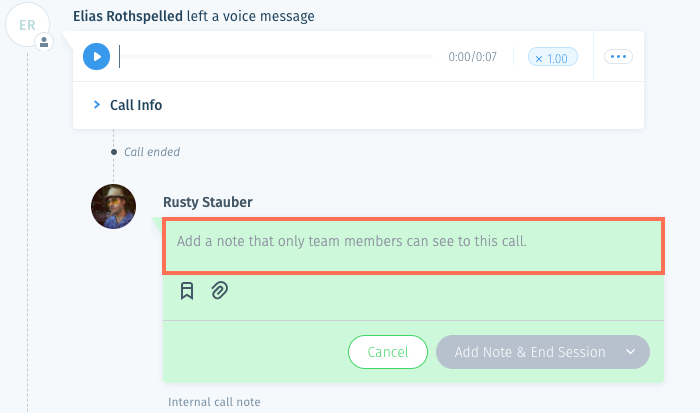Open dropdown arrow beside Add Note & End Session
Screen dimensions: 700x413
(630, 352)
